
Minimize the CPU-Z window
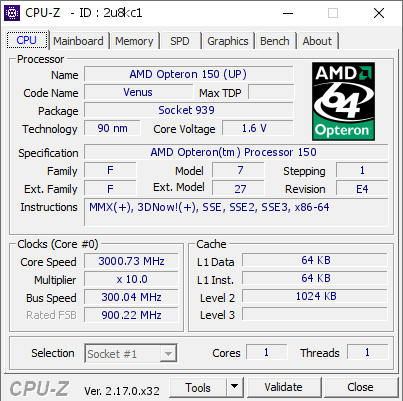288,13
